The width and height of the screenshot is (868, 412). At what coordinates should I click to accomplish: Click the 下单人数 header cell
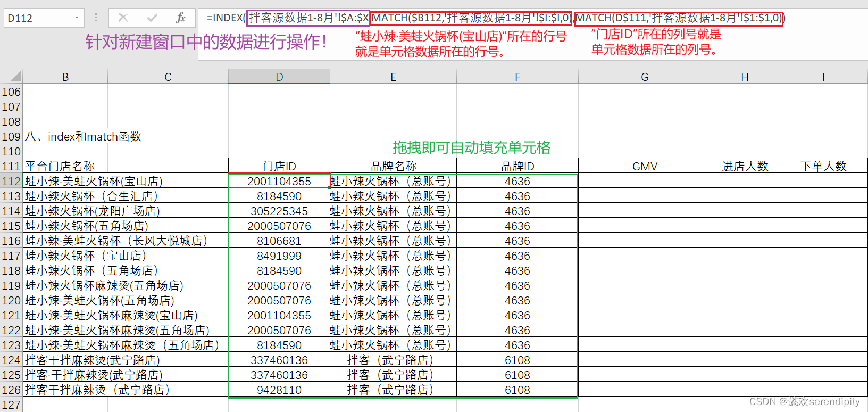[x=823, y=166]
